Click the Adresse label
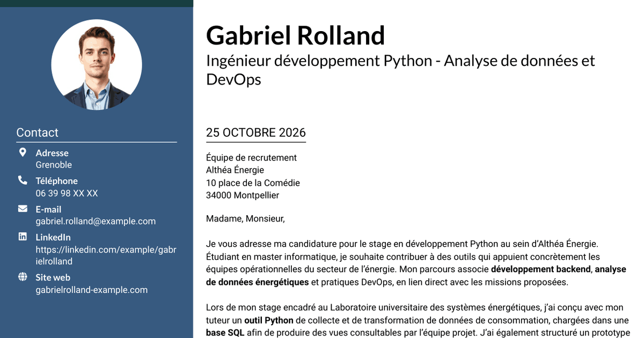Screen dimensions: 644x338 [x=52, y=153]
